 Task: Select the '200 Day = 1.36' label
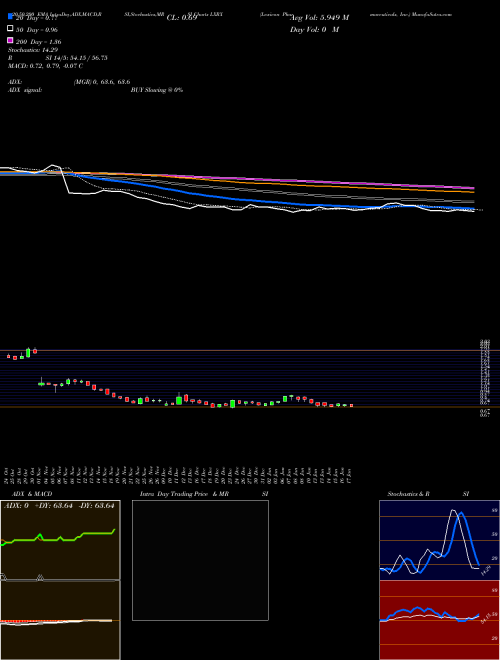coord(38,42)
